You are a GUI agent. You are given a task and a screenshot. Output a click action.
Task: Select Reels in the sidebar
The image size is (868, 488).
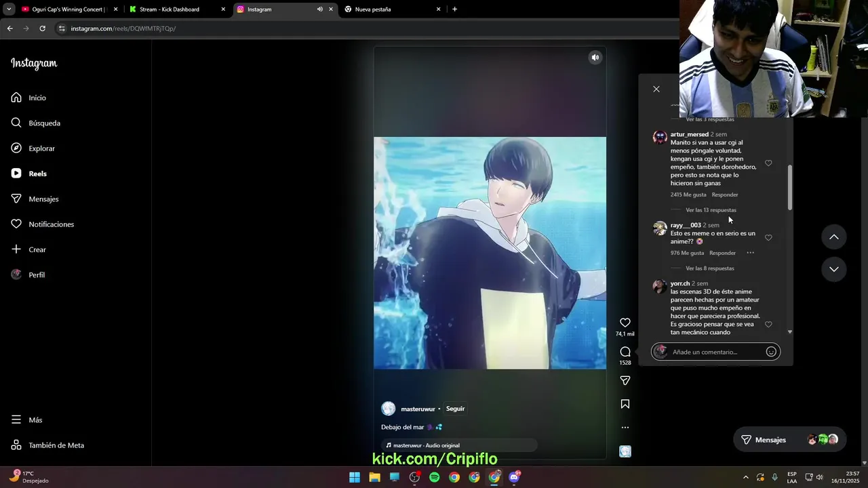click(x=28, y=174)
